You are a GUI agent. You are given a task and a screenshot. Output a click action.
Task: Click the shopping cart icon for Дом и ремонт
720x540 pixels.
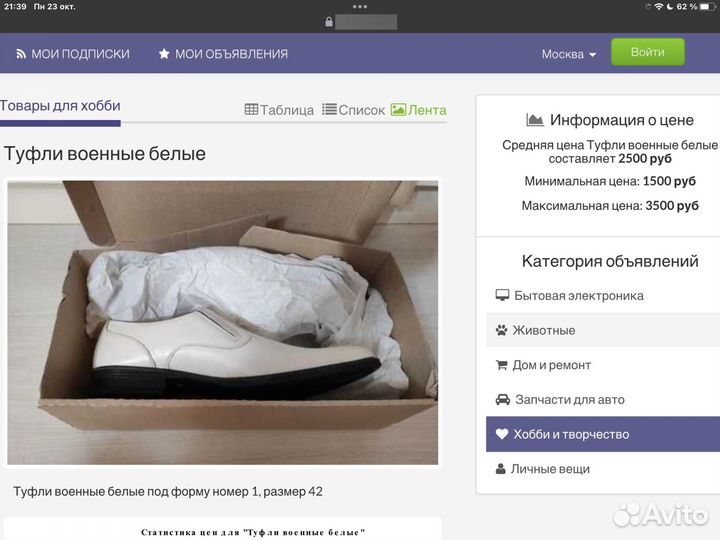[x=501, y=365]
